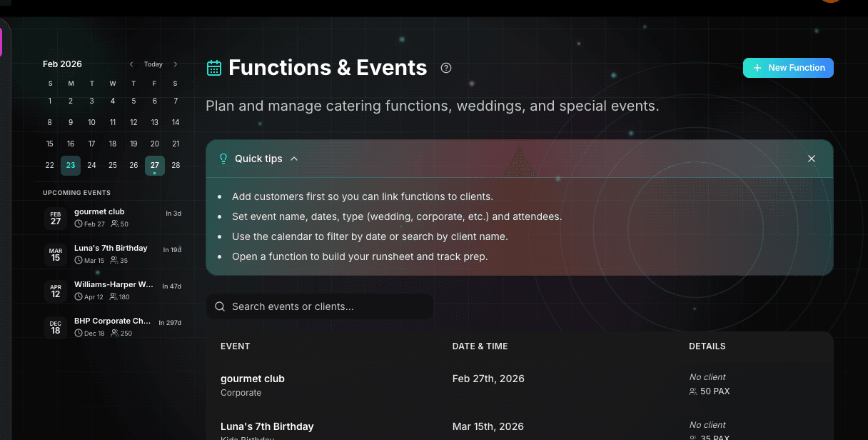868x440 pixels.
Task: Click the FEB 27 date badge for gourmet club
Action: 56,217
